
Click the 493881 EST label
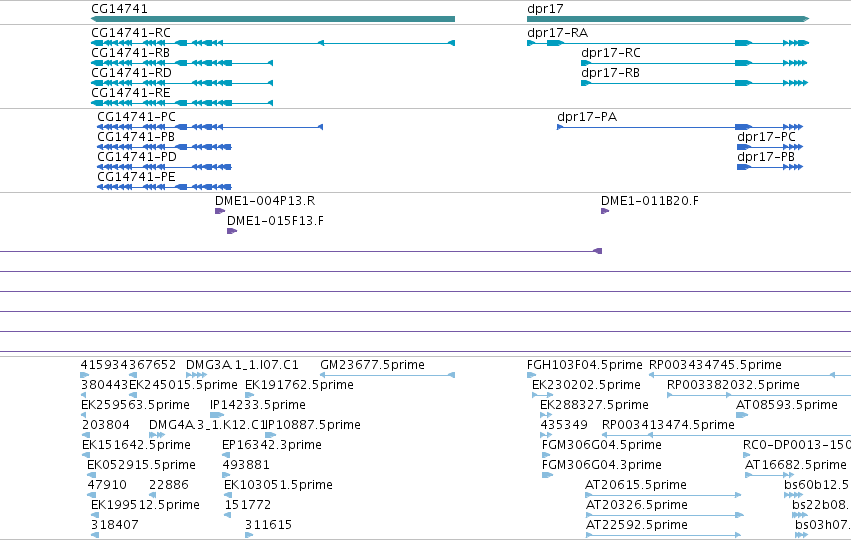click(x=246, y=465)
